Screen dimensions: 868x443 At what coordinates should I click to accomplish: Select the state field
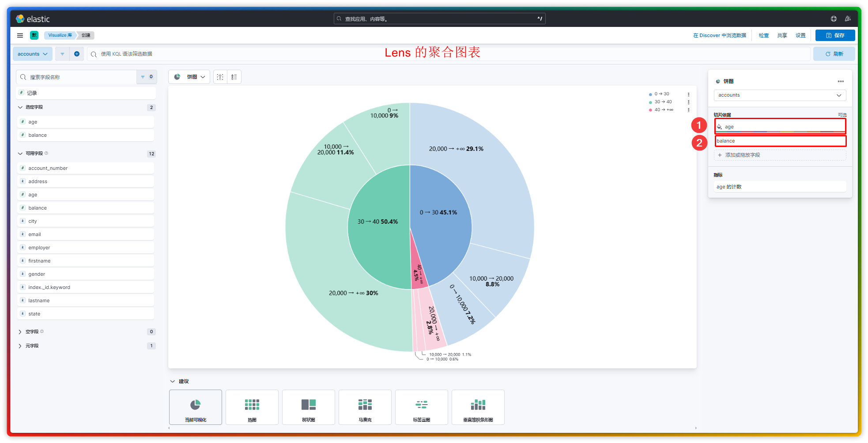point(86,314)
